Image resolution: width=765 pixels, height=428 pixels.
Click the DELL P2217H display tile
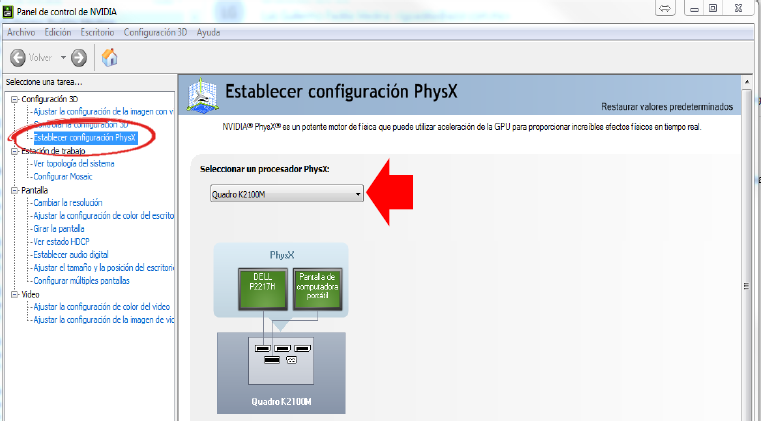click(262, 288)
